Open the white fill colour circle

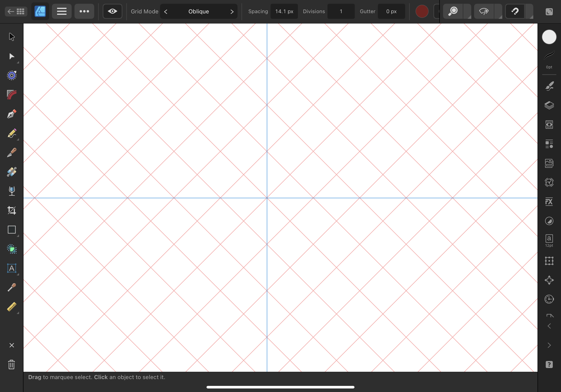point(549,37)
